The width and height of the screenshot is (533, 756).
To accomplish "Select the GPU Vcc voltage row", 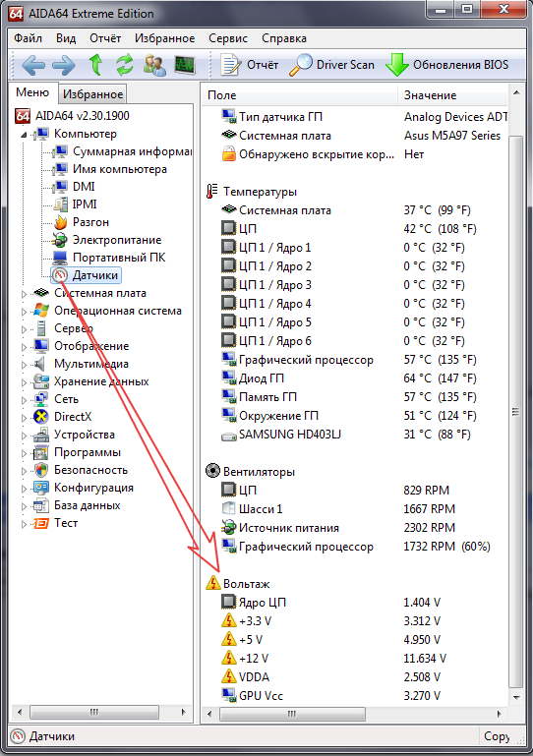I will pyautogui.click(x=357, y=696).
